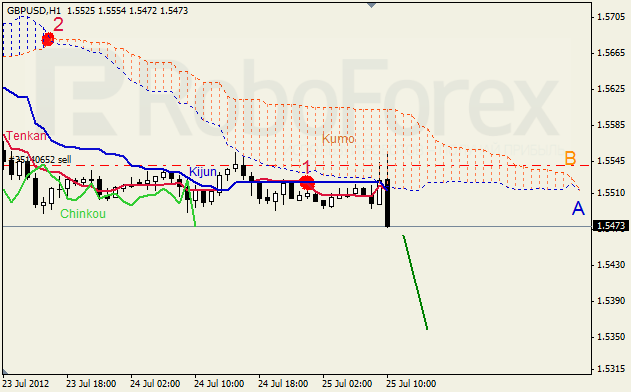Click price axis value 1.5430

611,265
